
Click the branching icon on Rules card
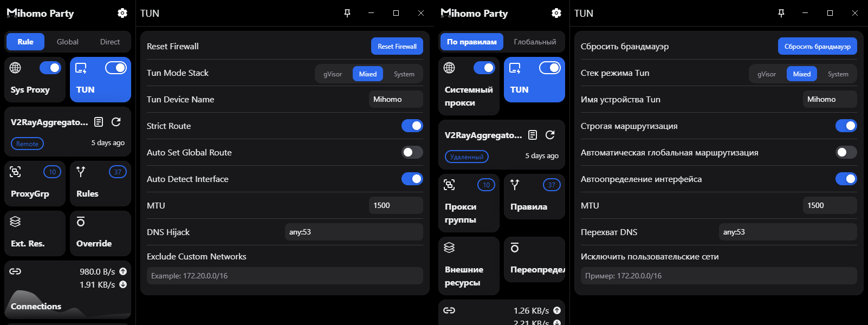pos(81,172)
